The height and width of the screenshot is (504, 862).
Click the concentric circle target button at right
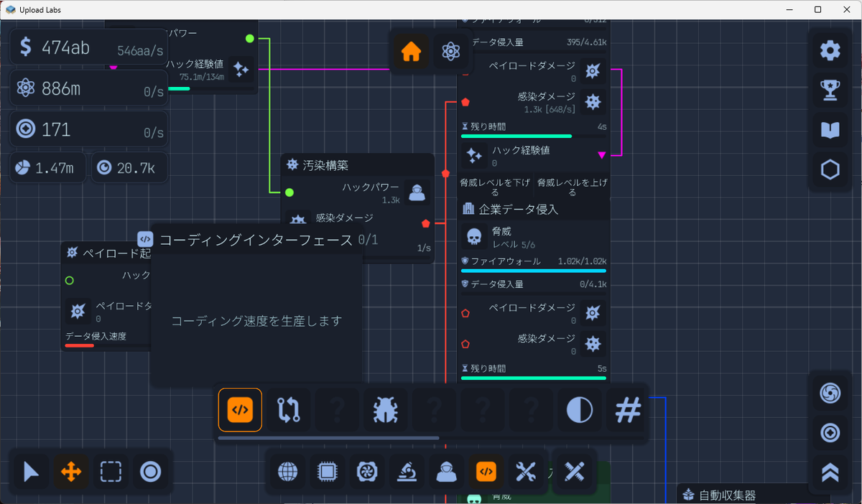click(830, 433)
